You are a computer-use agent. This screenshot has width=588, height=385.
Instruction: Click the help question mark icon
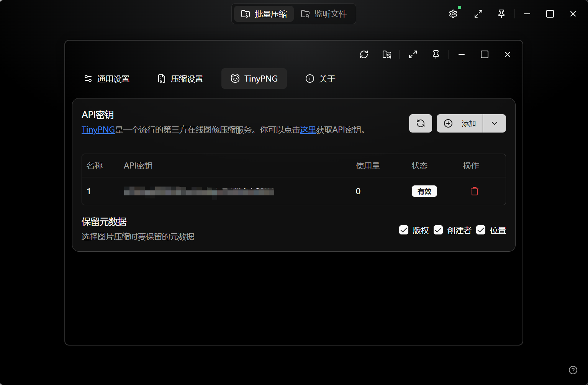[x=573, y=370]
